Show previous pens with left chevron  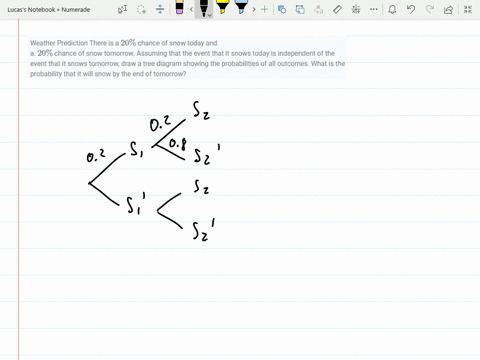(191, 9)
